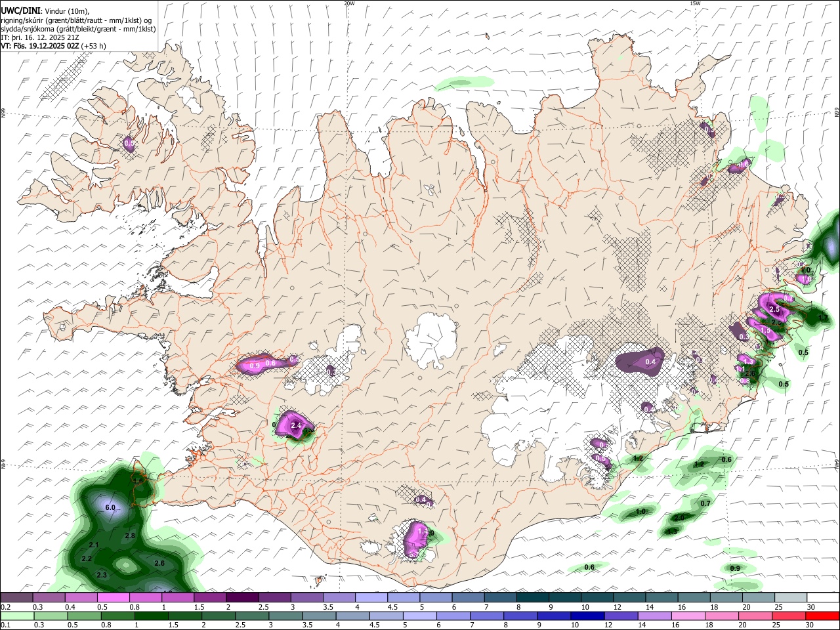Click the 2.5 snow value on the east coast
The width and height of the screenshot is (840, 630).
pos(774,309)
